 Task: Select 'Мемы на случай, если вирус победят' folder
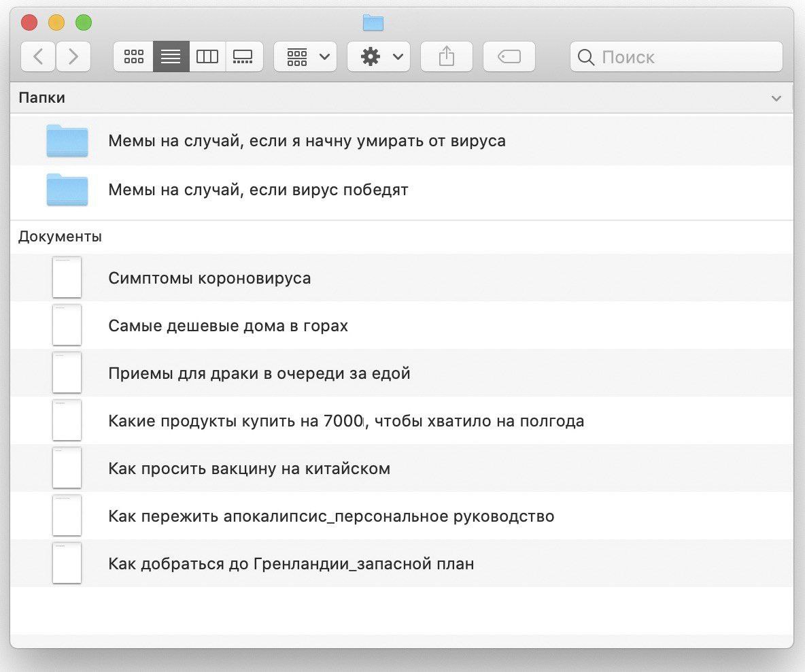pyautogui.click(x=258, y=190)
